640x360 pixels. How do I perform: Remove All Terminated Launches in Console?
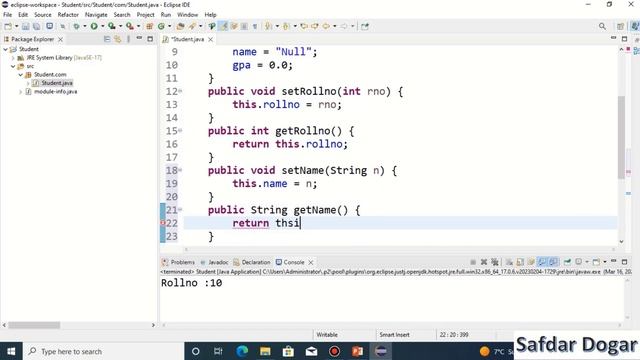(495, 262)
